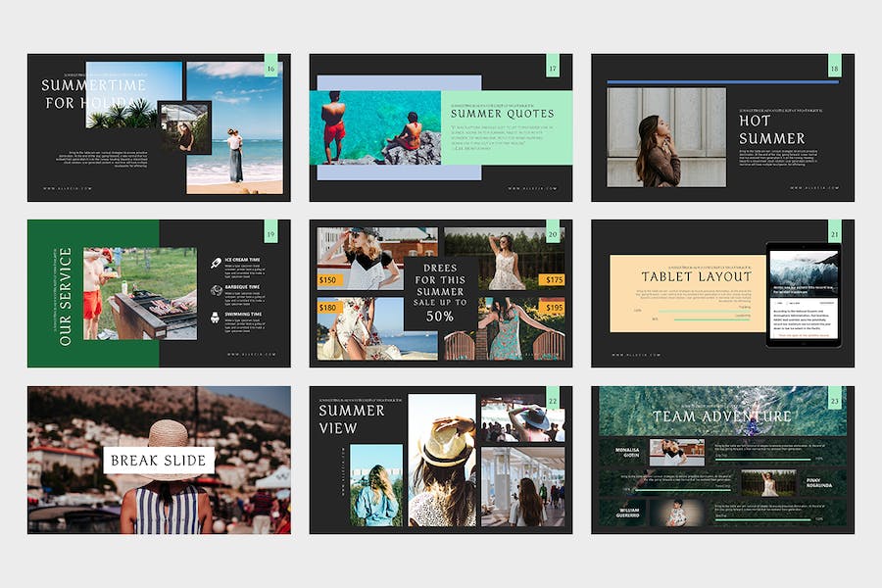Click the tablet device mockup
Screen dimensions: 882x588
[x=804, y=295]
